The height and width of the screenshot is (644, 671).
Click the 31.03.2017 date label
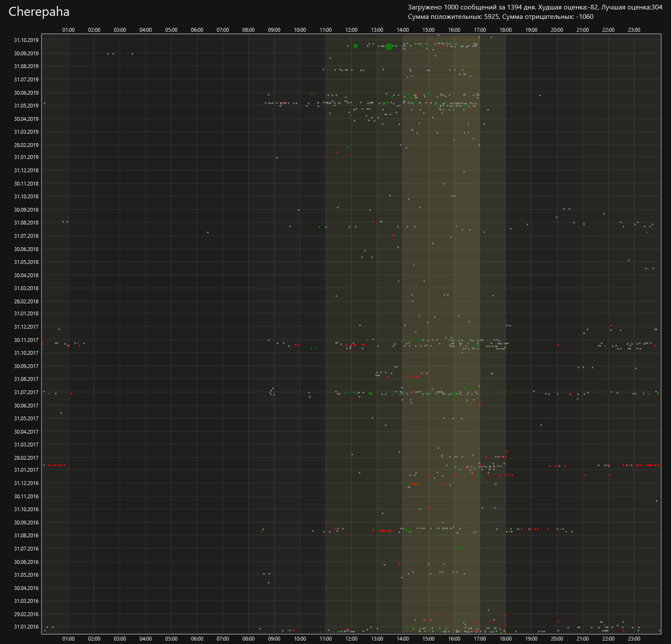coord(26,445)
